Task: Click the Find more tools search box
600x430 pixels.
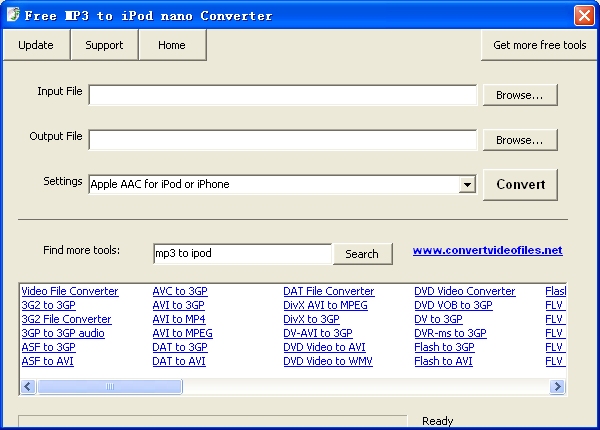Action: 243,253
